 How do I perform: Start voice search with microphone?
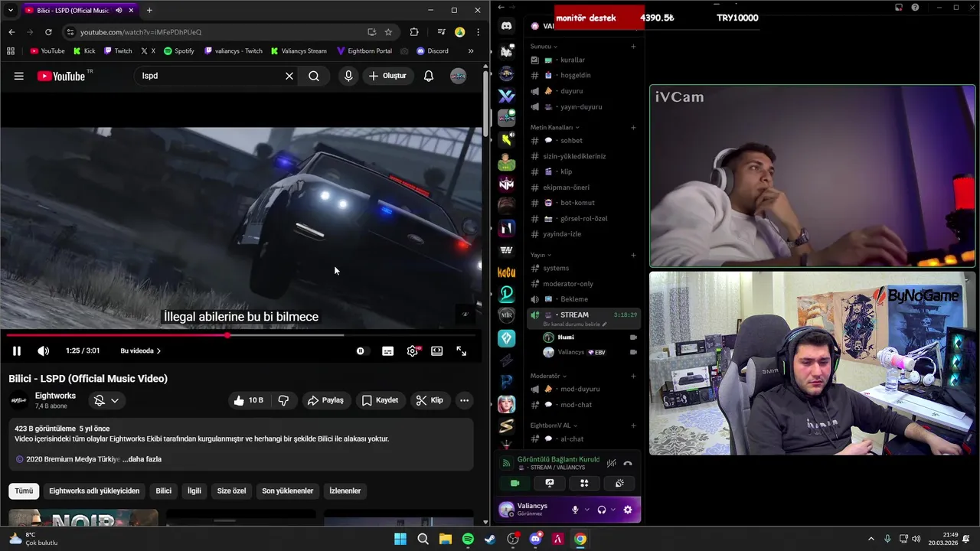(x=348, y=76)
